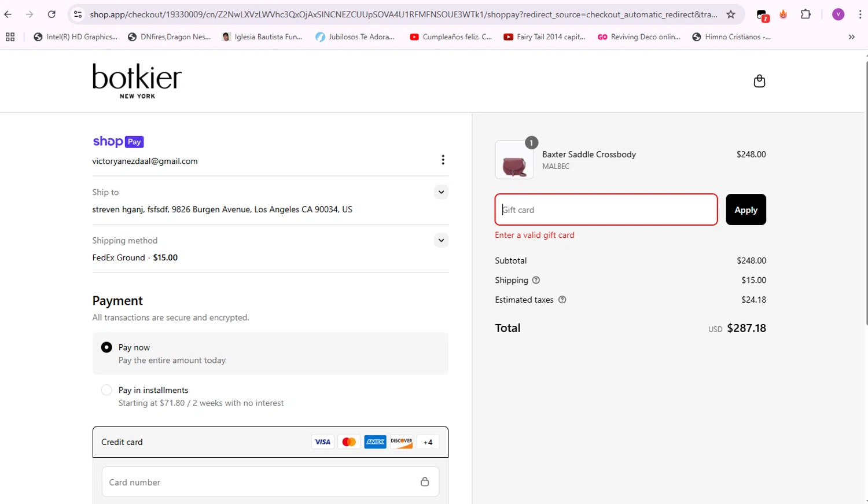Open the shopping bag cart icon
Viewport: 868px width, 504px height.
coord(759,81)
